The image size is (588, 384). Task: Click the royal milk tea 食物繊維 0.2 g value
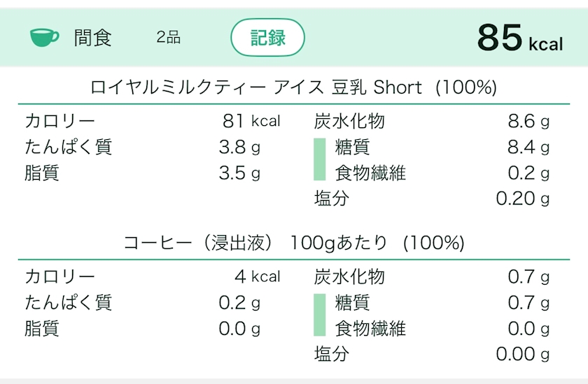click(x=528, y=173)
